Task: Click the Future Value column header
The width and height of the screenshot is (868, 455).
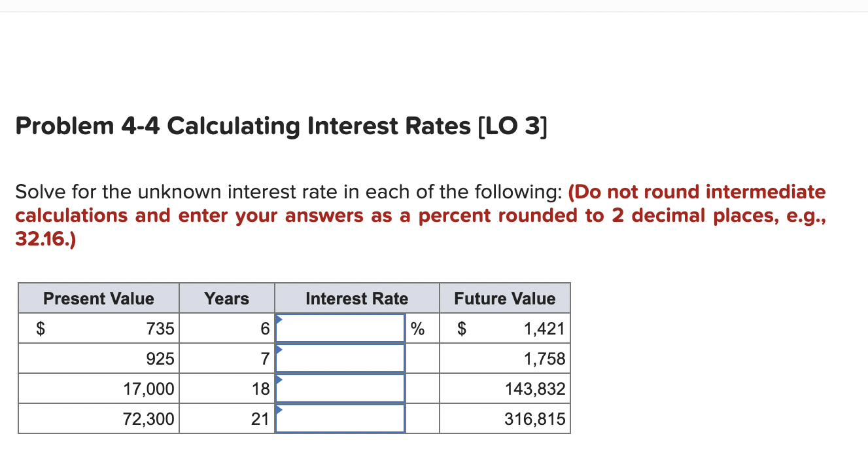Action: click(504, 299)
